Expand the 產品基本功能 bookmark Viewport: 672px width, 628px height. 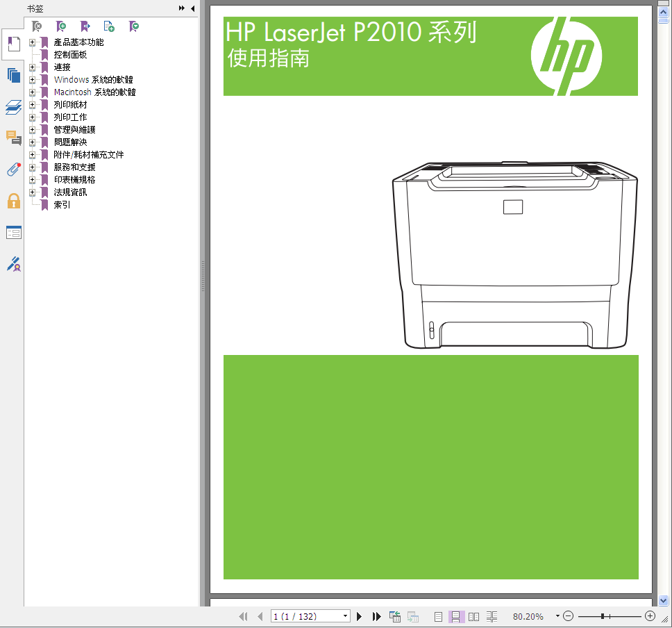32,42
